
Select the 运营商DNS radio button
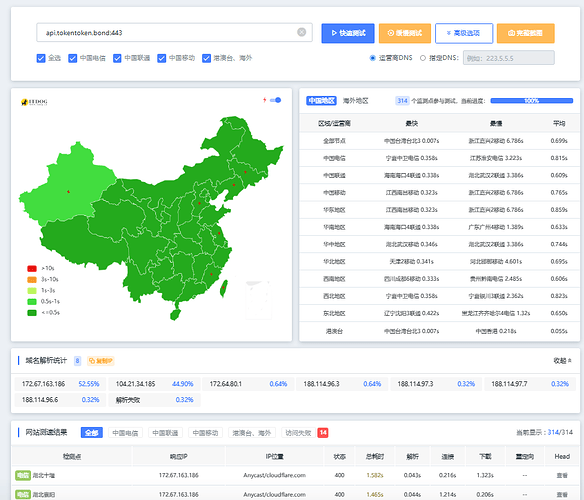pos(372,58)
